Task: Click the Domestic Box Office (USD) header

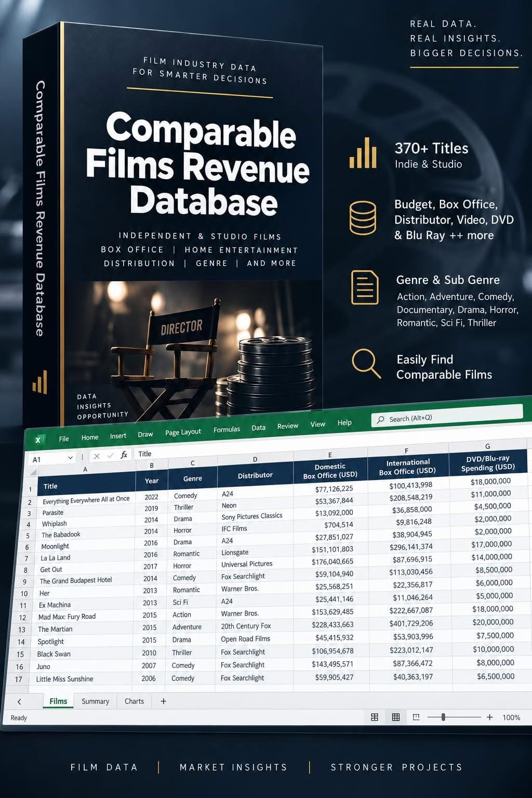Action: pos(330,471)
